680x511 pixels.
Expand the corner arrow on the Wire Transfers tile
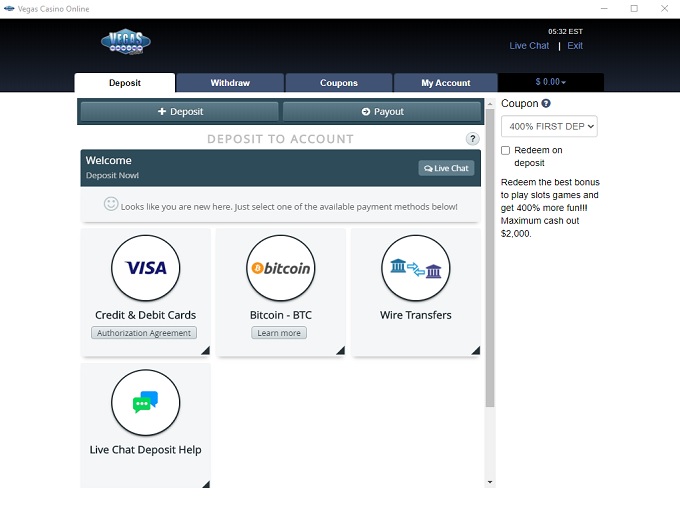pyautogui.click(x=475, y=350)
